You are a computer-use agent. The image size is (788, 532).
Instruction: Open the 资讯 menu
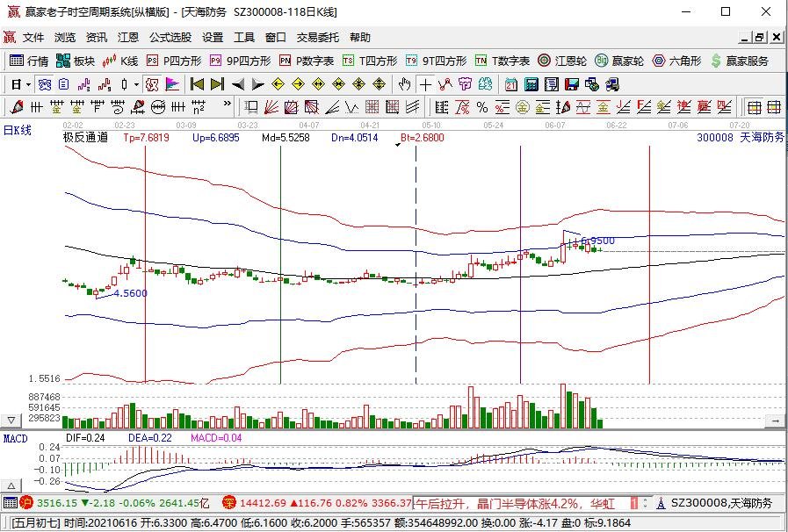pos(97,38)
